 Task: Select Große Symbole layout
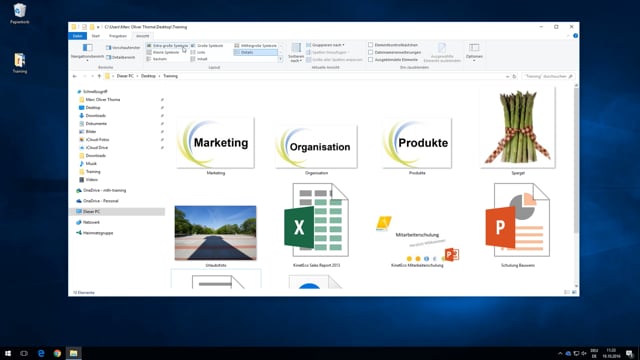point(207,46)
